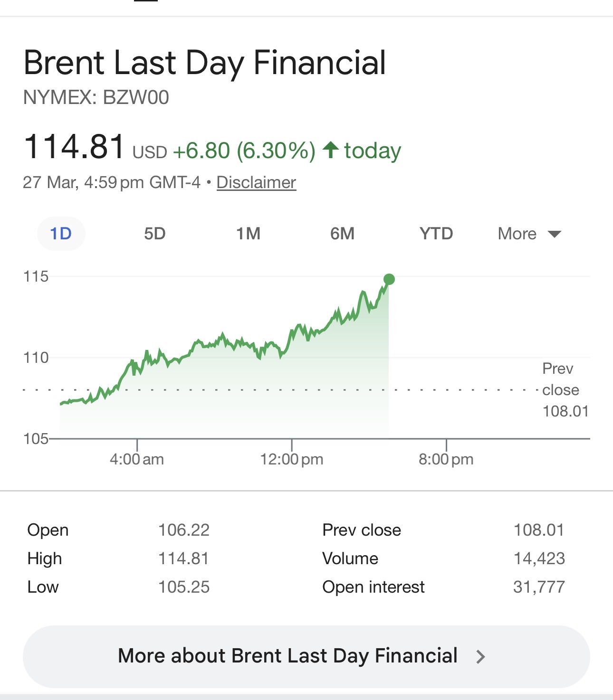This screenshot has width=613, height=700.
Task: Click the Brent Last Day Financial title
Action: click(204, 63)
